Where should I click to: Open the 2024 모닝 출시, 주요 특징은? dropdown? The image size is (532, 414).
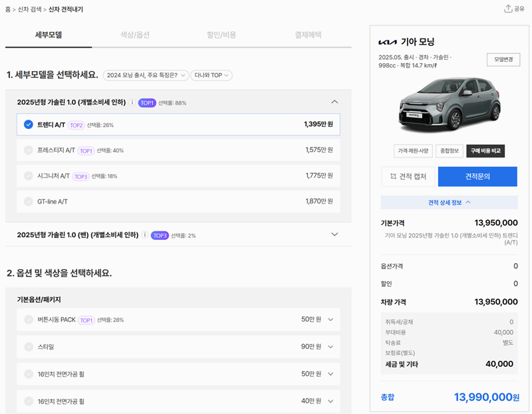[x=146, y=75]
